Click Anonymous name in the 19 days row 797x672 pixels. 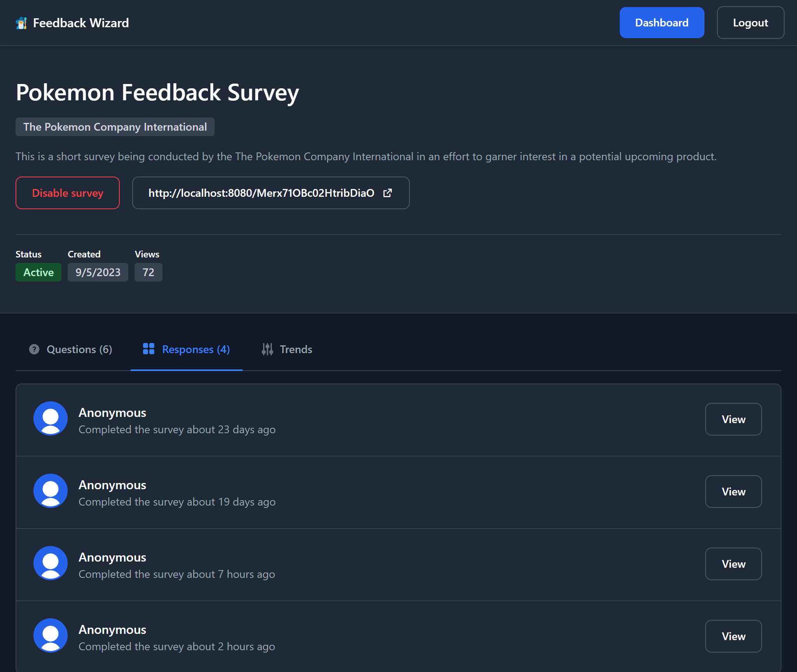tap(112, 485)
